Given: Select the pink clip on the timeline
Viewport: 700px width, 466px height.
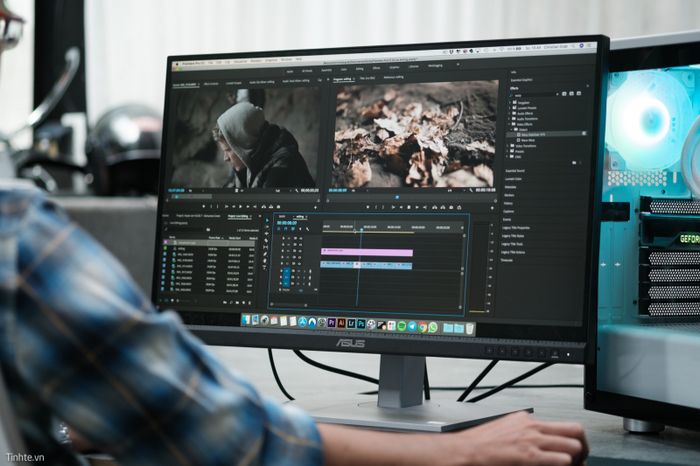Looking at the screenshot, I should click(366, 253).
